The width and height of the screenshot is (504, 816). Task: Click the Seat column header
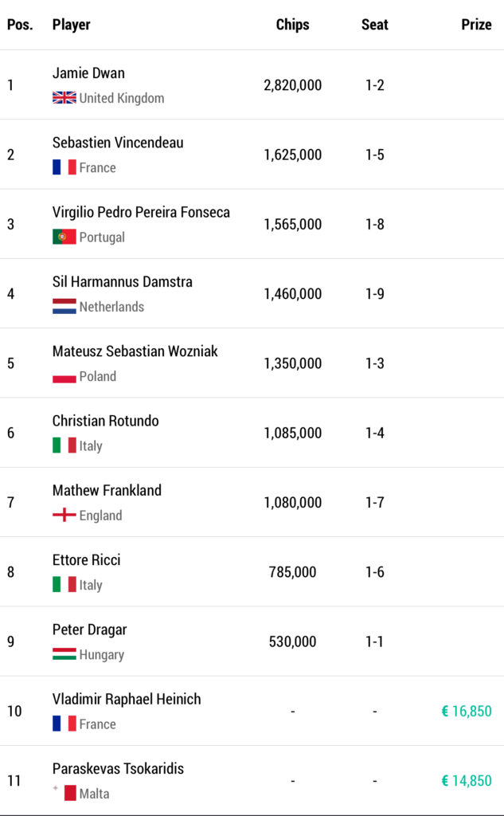point(374,25)
